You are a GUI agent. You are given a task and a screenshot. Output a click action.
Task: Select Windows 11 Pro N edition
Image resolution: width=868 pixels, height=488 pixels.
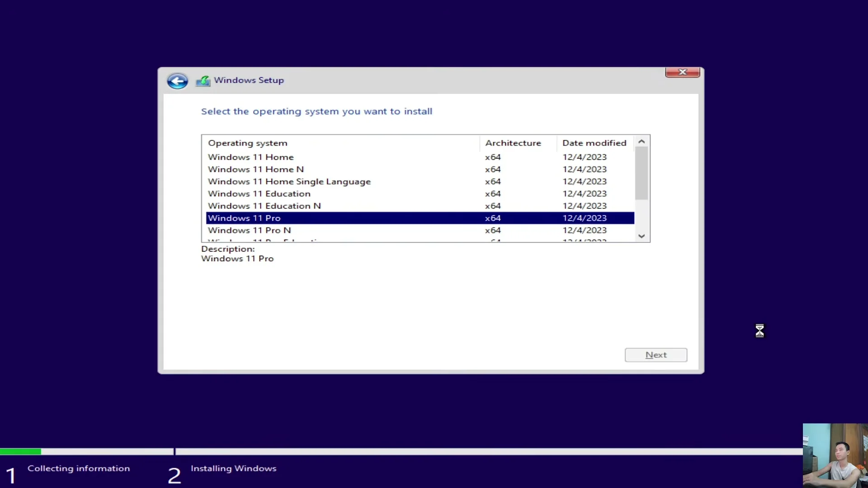(420, 230)
